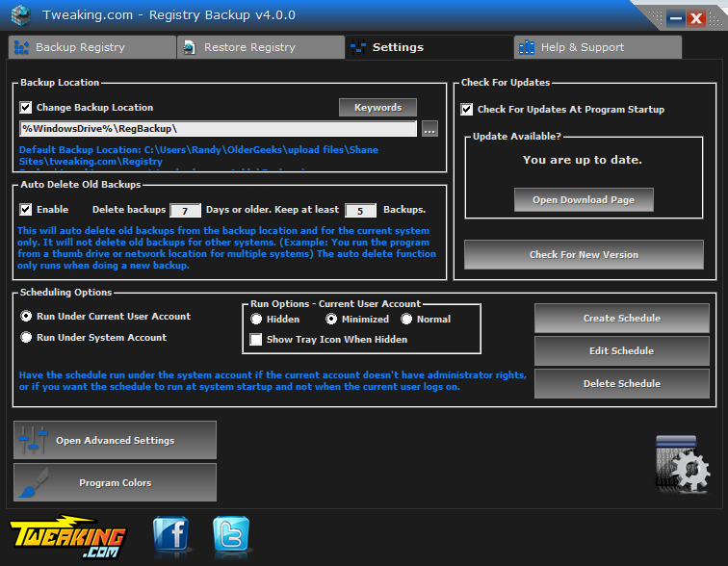Uncheck Check For Updates At Program Startup
Viewport: 728px width, 566px height.
coord(467,109)
